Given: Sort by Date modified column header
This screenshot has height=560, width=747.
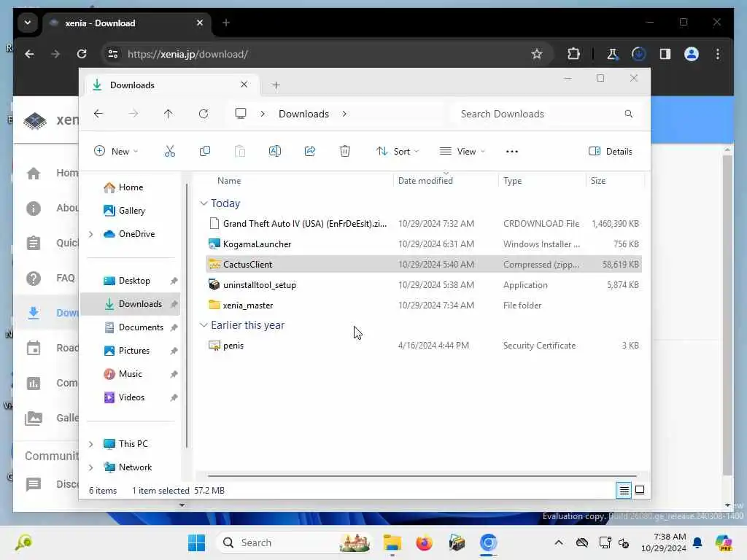Looking at the screenshot, I should coord(425,181).
